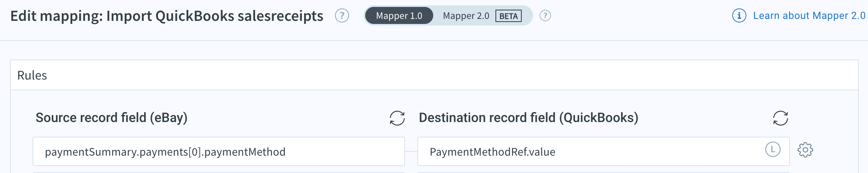Click the connector line between mapping fields
868x173 pixels.
coord(411,151)
